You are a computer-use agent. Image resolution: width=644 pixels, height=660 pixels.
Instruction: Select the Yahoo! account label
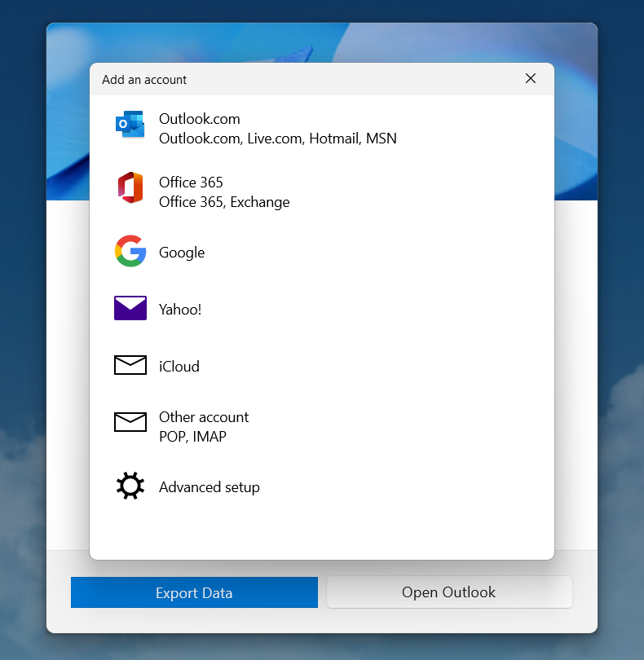180,310
